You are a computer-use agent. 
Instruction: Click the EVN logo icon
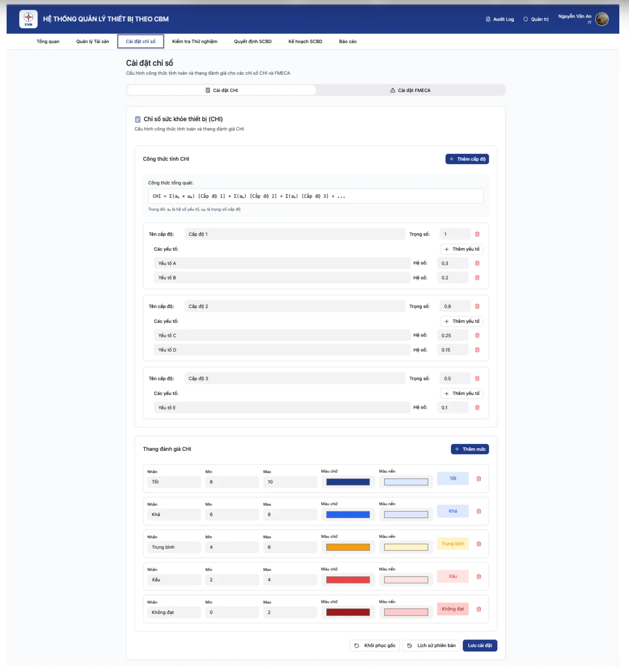28,19
